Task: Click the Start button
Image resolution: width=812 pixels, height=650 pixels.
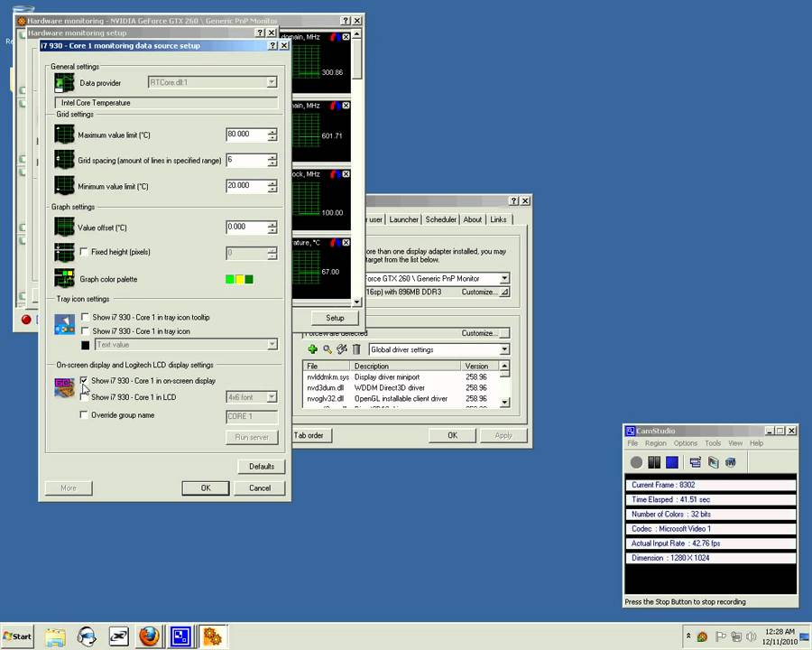Action: click(17, 636)
